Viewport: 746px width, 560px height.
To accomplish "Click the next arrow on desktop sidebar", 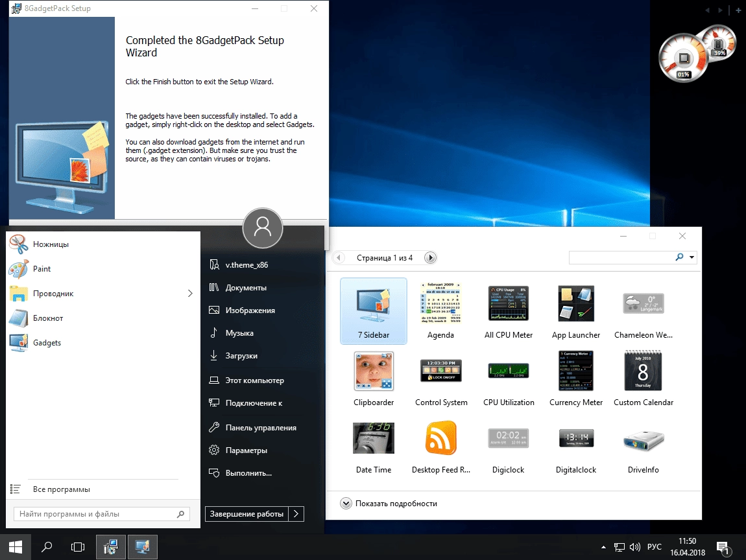I will click(x=720, y=10).
